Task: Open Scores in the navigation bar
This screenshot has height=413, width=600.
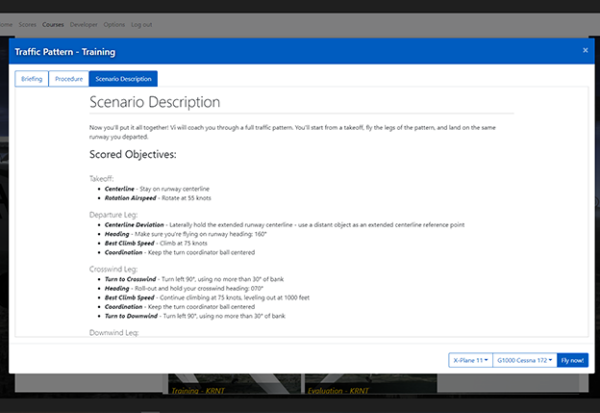Action: [27, 23]
